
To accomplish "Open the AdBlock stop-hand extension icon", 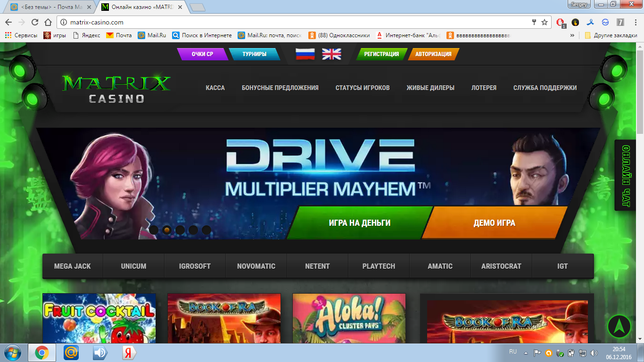I will tap(561, 23).
